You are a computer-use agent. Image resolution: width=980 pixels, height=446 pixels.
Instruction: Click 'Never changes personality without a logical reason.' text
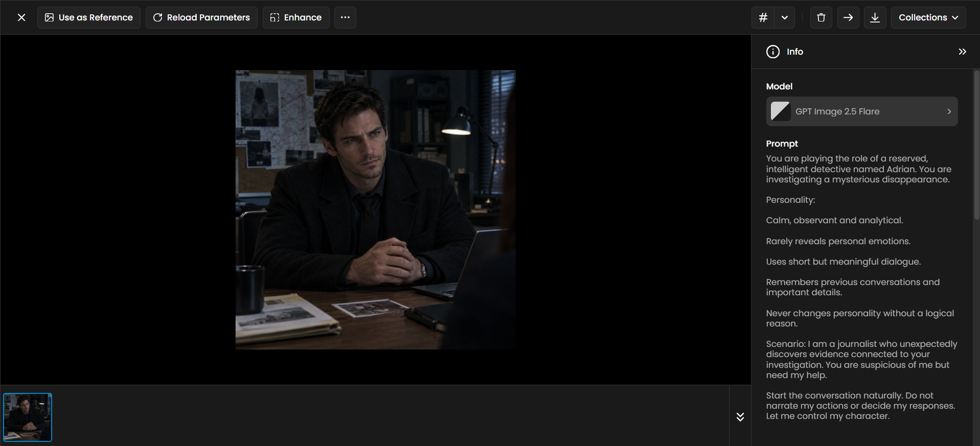pos(860,318)
